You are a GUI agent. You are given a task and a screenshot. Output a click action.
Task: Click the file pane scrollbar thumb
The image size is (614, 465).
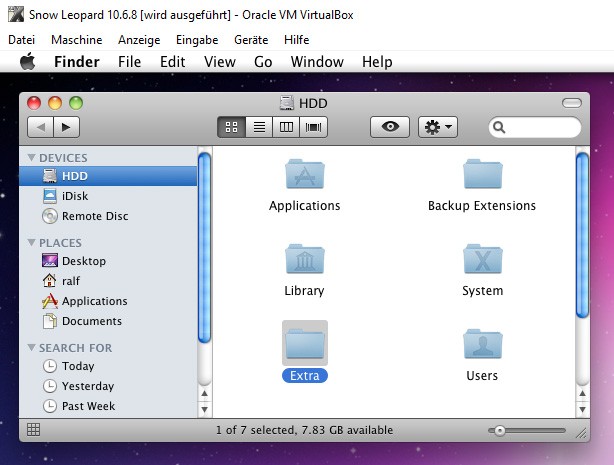coord(582,235)
